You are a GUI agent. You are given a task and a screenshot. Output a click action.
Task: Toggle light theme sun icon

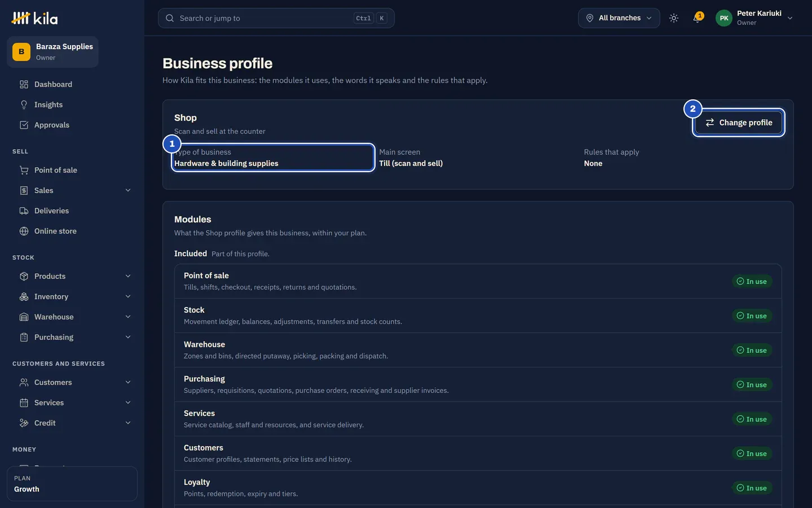pyautogui.click(x=674, y=18)
